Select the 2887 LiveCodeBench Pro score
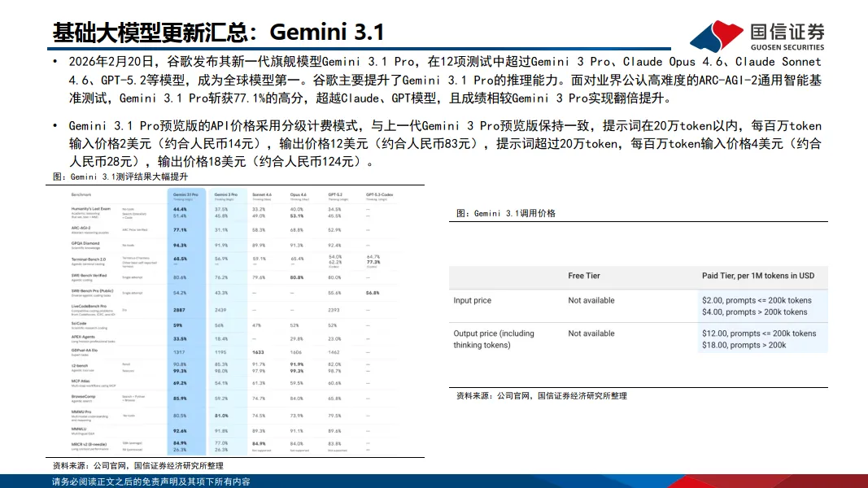The image size is (868, 488). click(179, 310)
